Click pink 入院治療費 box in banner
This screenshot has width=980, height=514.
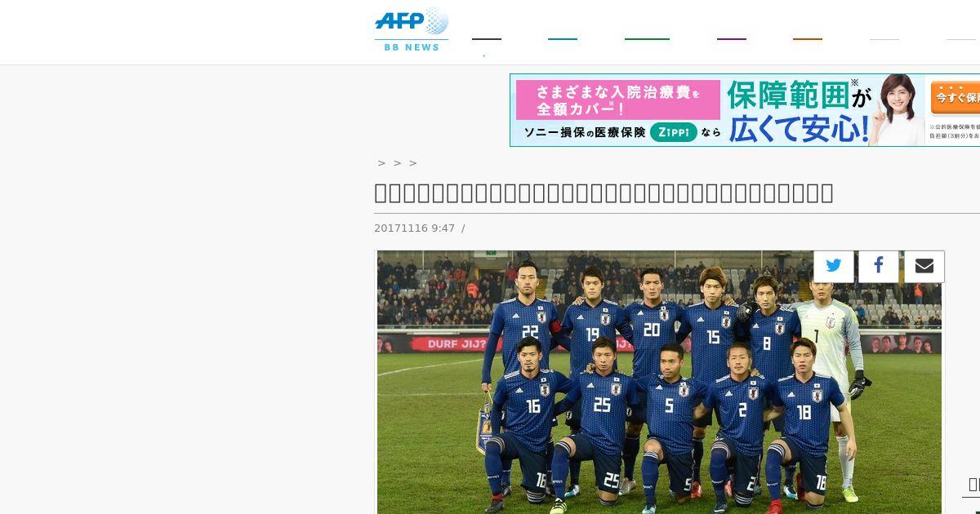618,100
